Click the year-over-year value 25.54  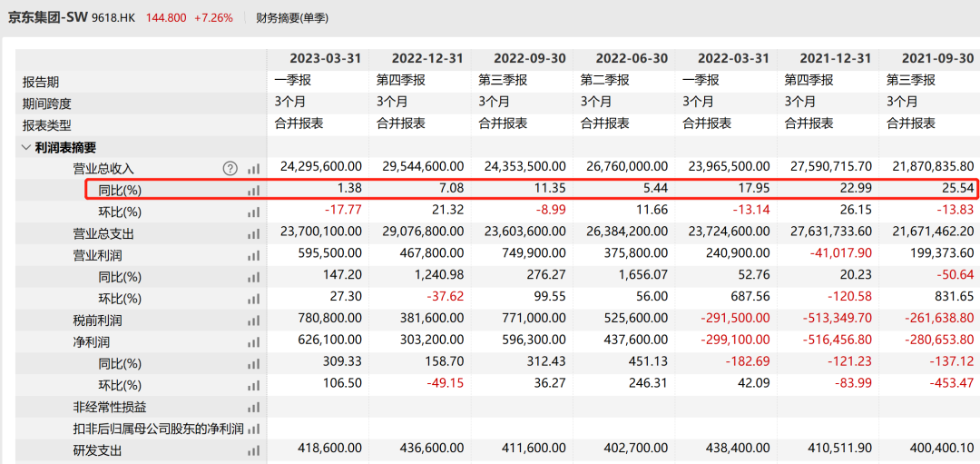(x=958, y=188)
